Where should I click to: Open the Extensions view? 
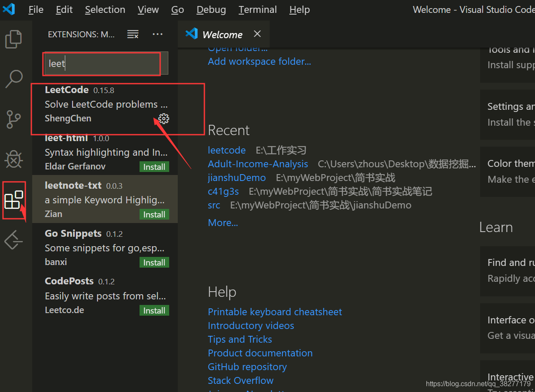(x=14, y=199)
